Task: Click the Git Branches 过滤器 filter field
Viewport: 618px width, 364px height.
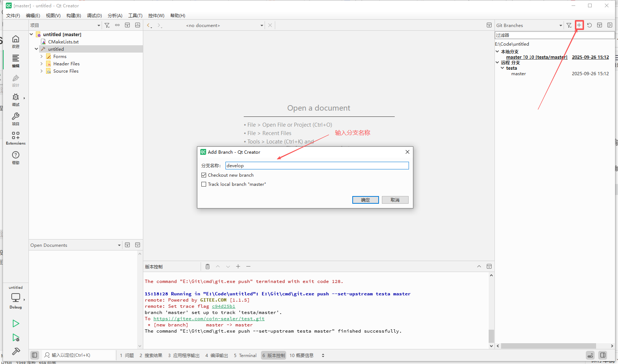Action: pyautogui.click(x=554, y=35)
